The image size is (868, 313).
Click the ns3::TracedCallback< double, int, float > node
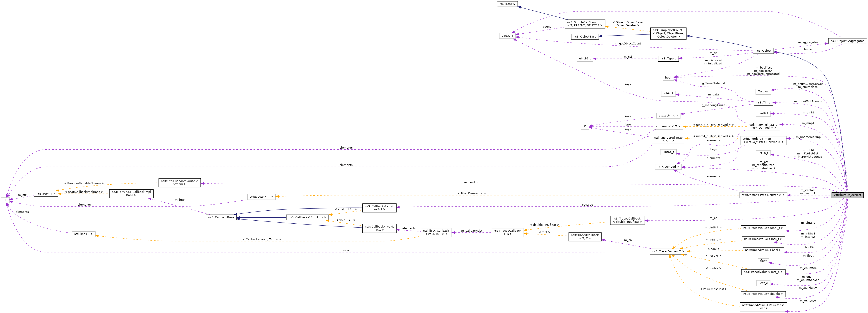coord(628,220)
